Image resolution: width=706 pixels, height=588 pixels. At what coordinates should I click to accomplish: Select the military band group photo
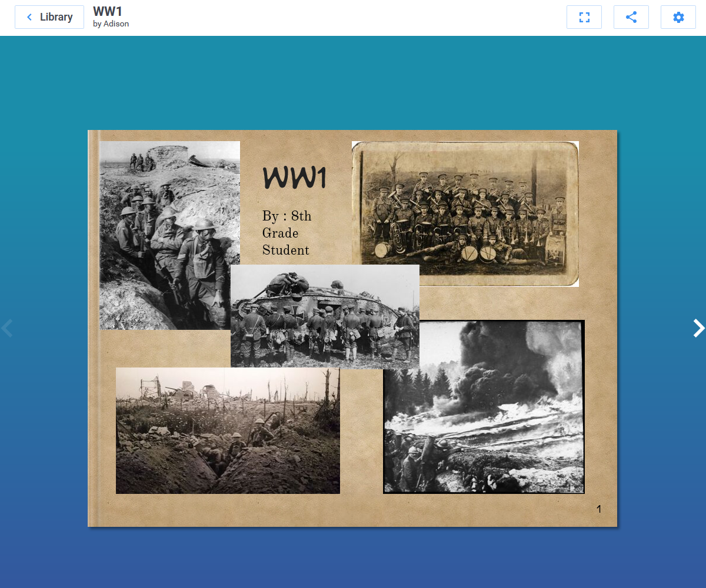coord(465,214)
